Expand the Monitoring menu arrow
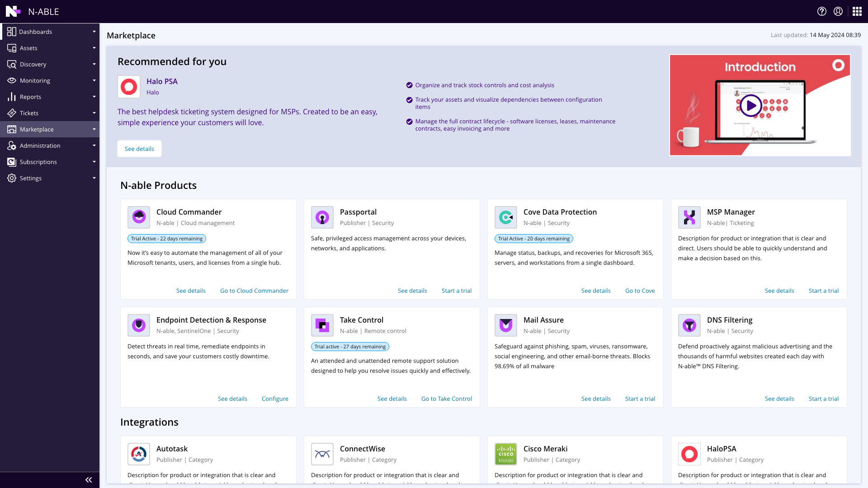 coord(94,80)
